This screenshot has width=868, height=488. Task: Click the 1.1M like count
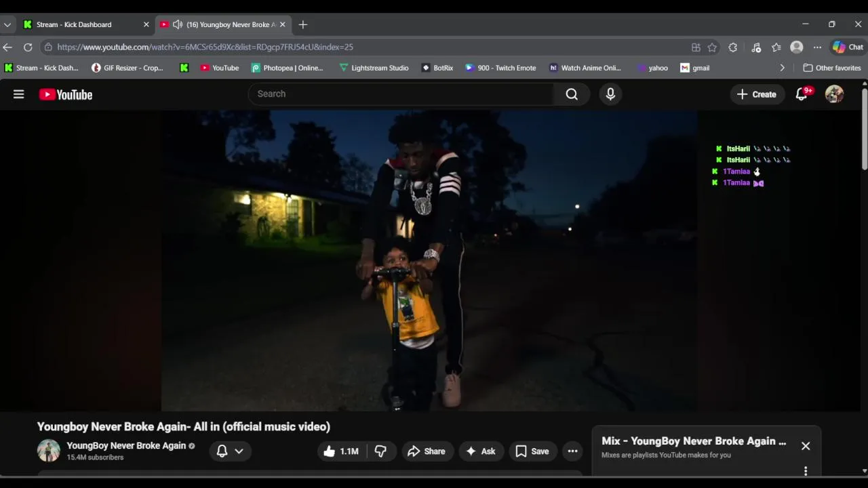click(349, 451)
